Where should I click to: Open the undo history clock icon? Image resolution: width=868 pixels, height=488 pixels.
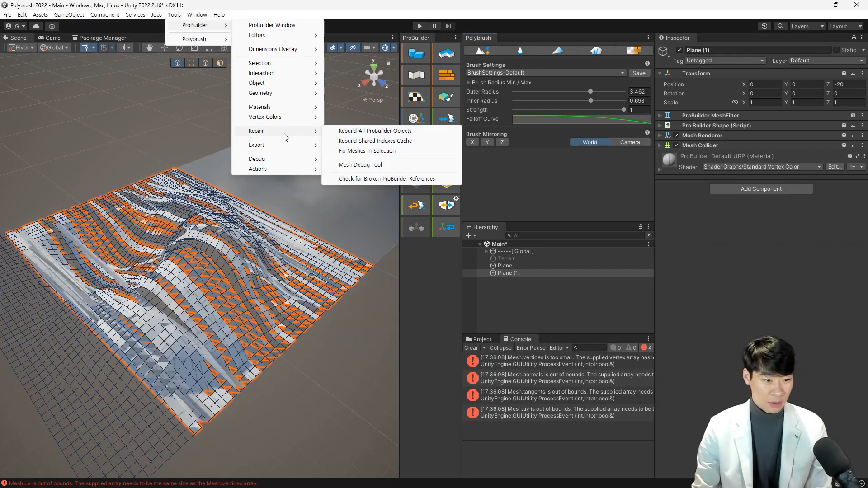click(x=764, y=26)
